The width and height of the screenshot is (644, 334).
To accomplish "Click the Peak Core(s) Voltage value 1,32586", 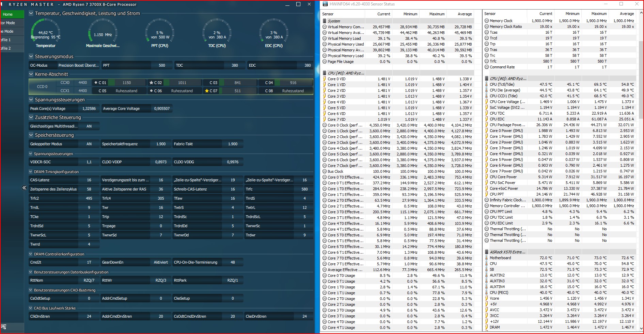I will coord(89,108).
